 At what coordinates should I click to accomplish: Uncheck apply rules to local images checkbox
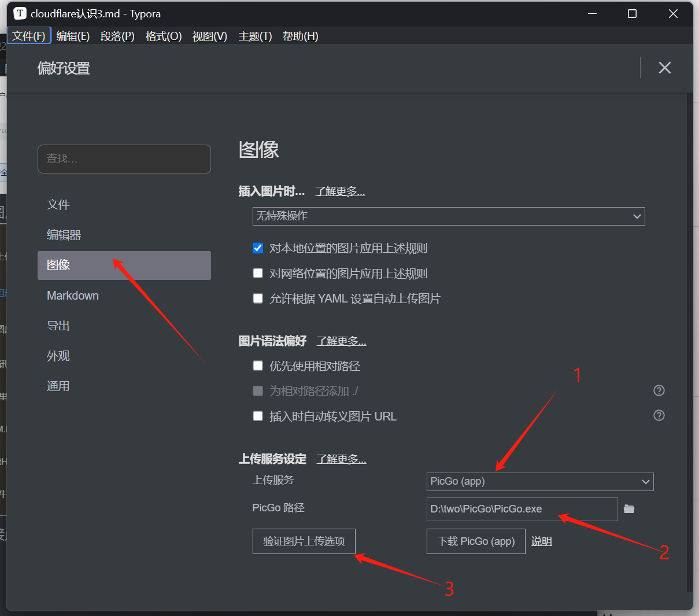[258, 248]
